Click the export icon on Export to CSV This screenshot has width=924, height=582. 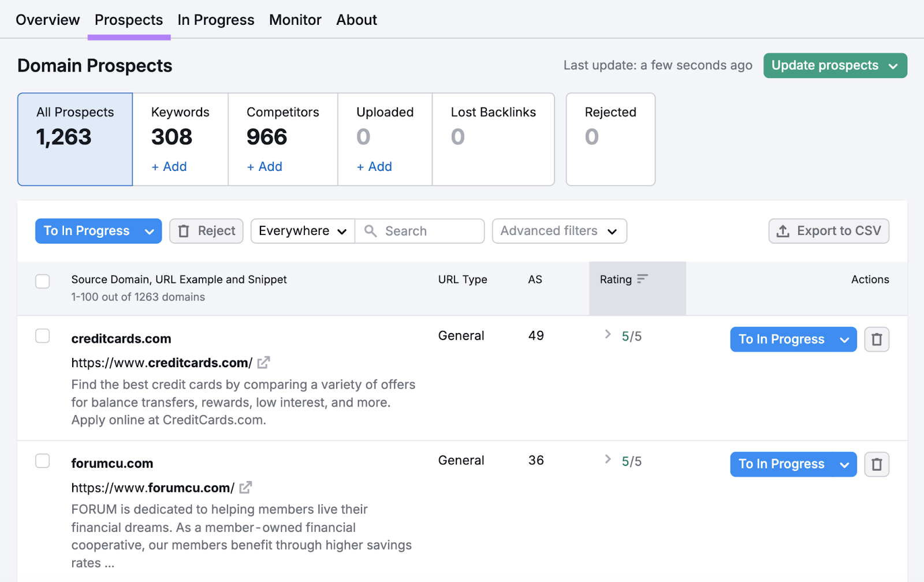[x=783, y=231]
